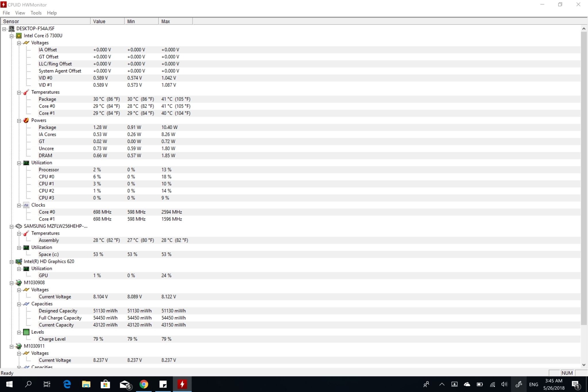Collapse the Intel(R) HD Graphics 620 node

[x=12, y=262]
